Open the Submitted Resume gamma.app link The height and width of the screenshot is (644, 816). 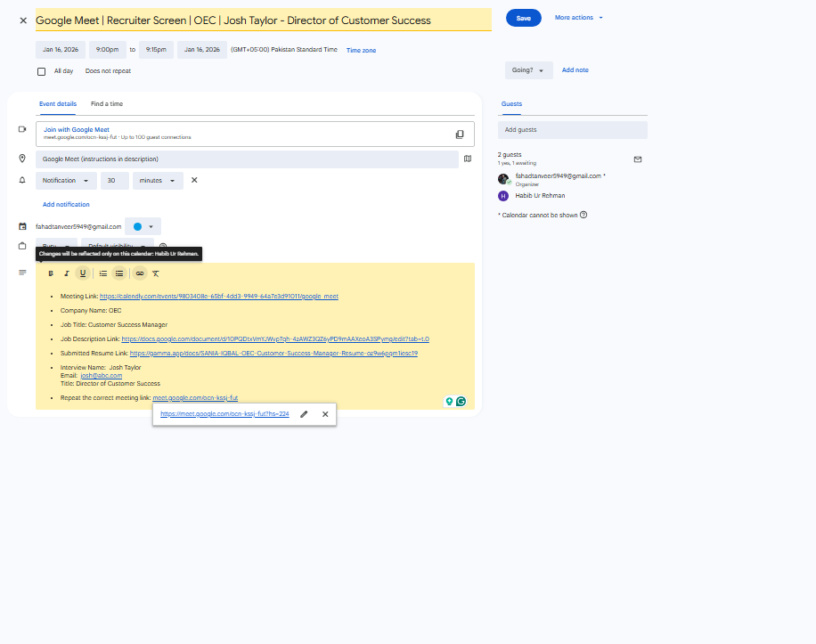(273, 354)
